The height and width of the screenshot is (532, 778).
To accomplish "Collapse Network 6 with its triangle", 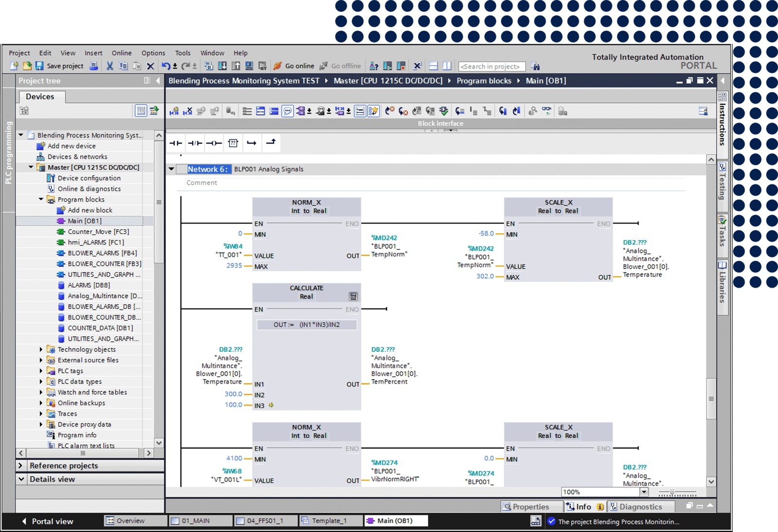I will point(171,169).
